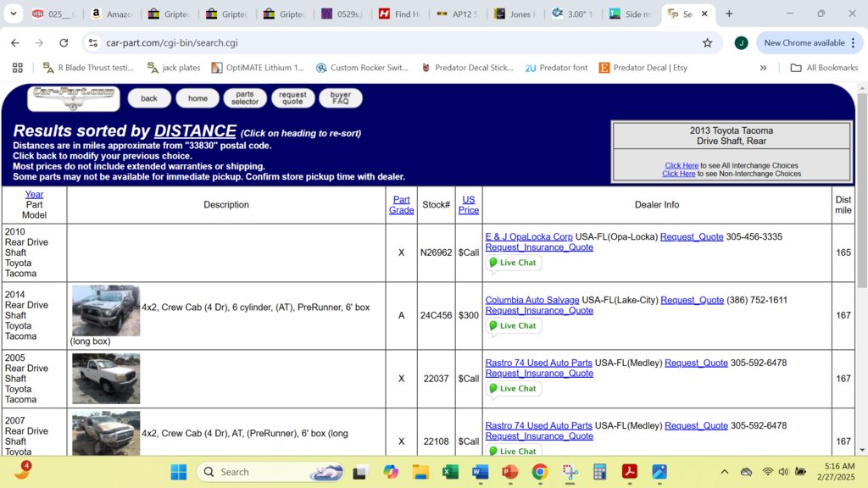Switch to the Amazon tab
The width and height of the screenshot is (868, 488).
click(112, 14)
